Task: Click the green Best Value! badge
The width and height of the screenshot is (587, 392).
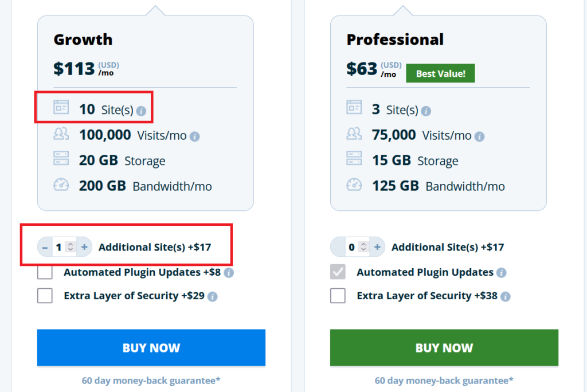Action: tap(440, 73)
